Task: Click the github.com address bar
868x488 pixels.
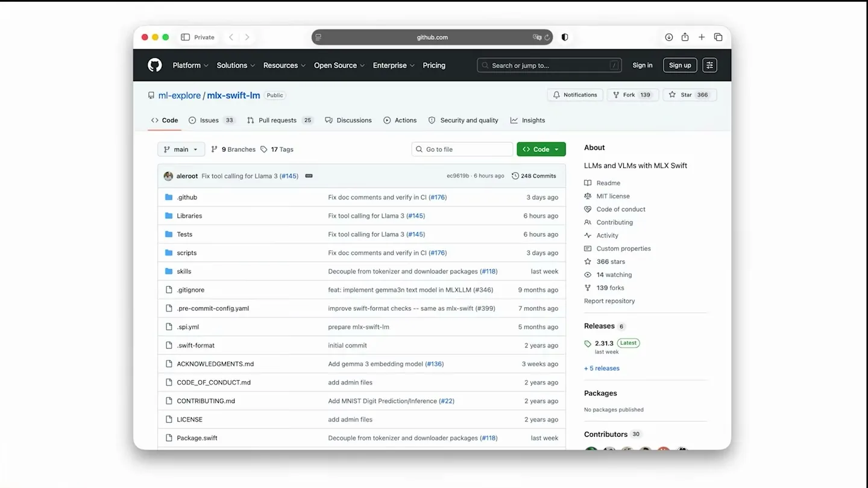Action: [432, 37]
